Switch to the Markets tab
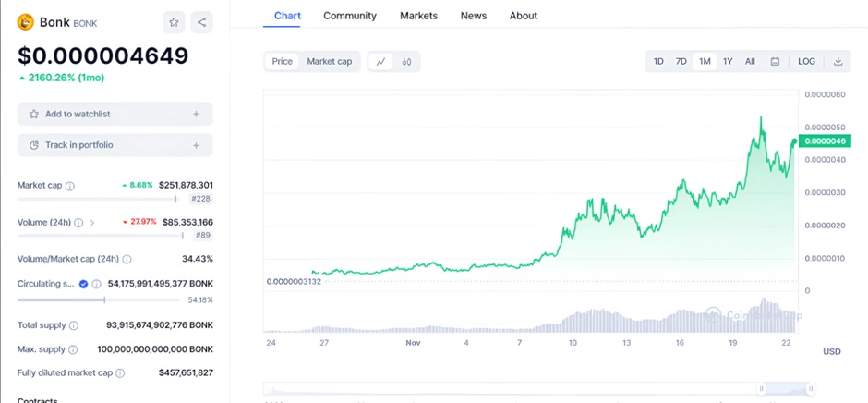The width and height of the screenshot is (868, 403). (418, 16)
